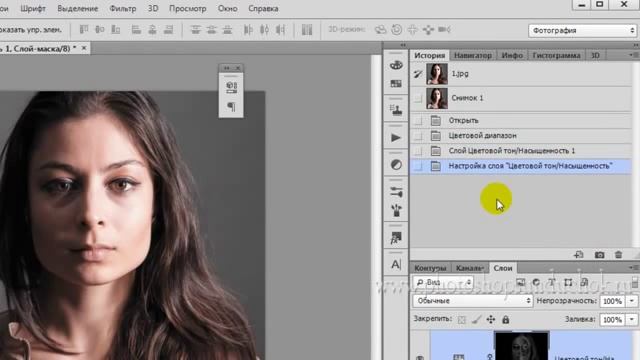
Task: Align top edges in options bar
Action: tap(84, 29)
